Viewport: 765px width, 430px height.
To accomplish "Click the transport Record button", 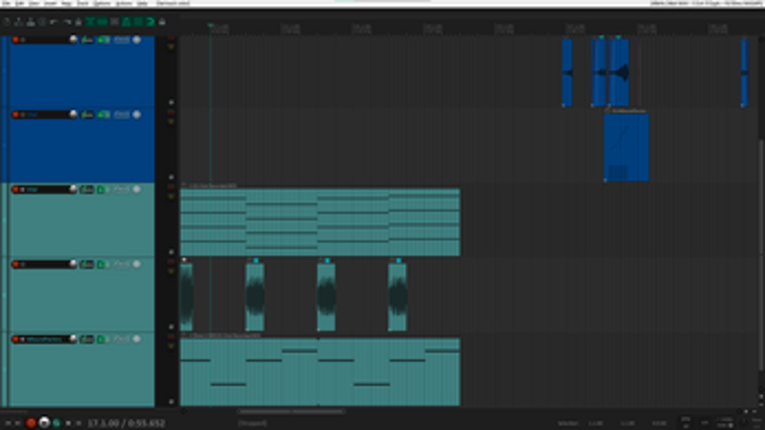I will click(x=31, y=423).
